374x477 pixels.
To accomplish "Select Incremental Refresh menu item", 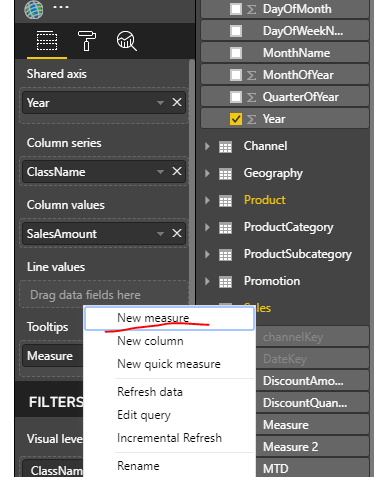I will 169,438.
